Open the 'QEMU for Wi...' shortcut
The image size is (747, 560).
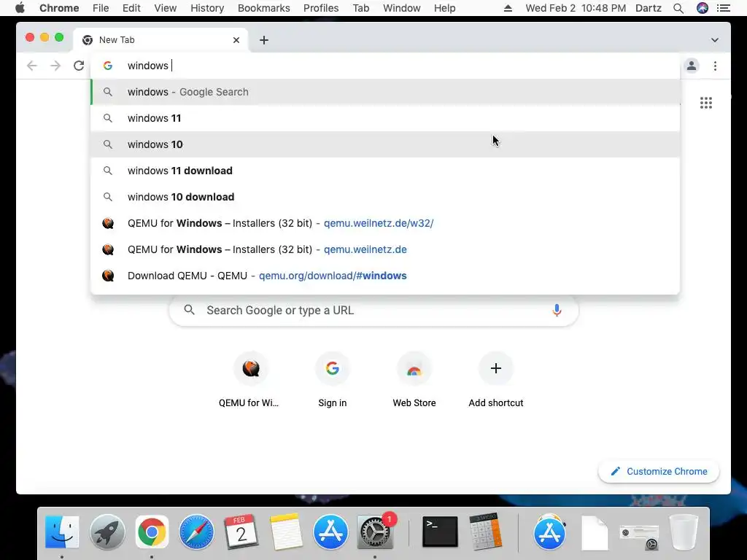coord(251,379)
